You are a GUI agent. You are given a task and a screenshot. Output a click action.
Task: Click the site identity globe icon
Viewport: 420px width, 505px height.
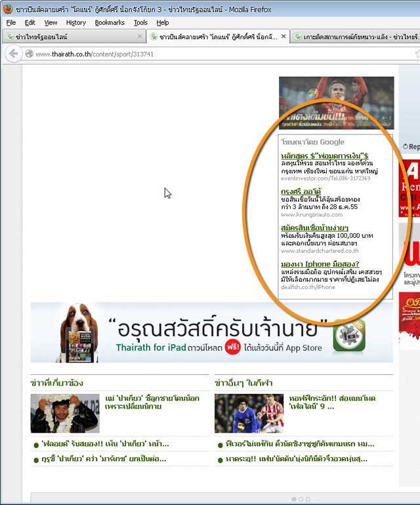click(30, 54)
